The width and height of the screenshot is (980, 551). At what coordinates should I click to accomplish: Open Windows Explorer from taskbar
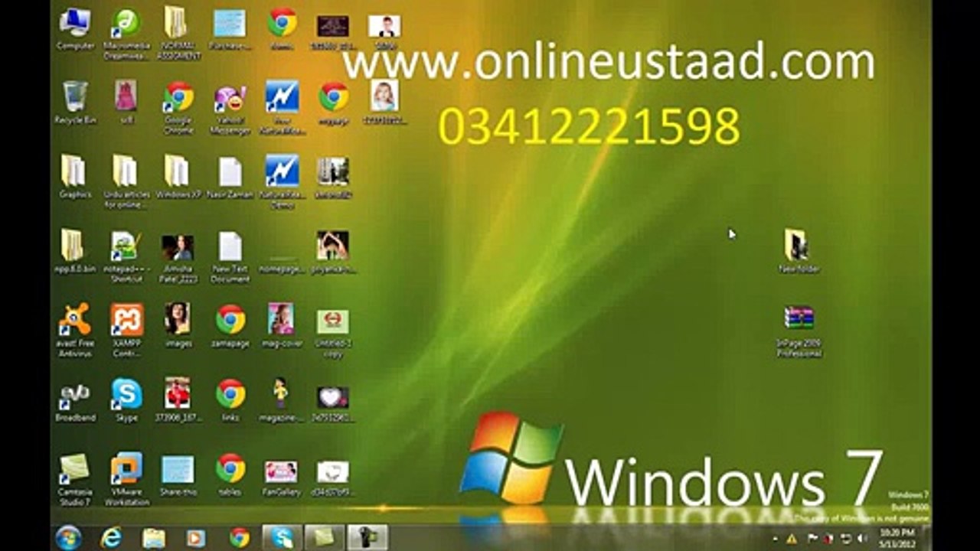tap(154, 538)
